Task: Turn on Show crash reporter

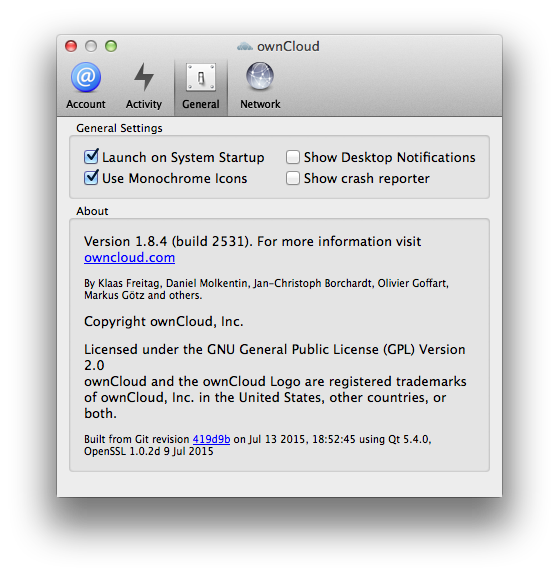Action: click(x=293, y=178)
